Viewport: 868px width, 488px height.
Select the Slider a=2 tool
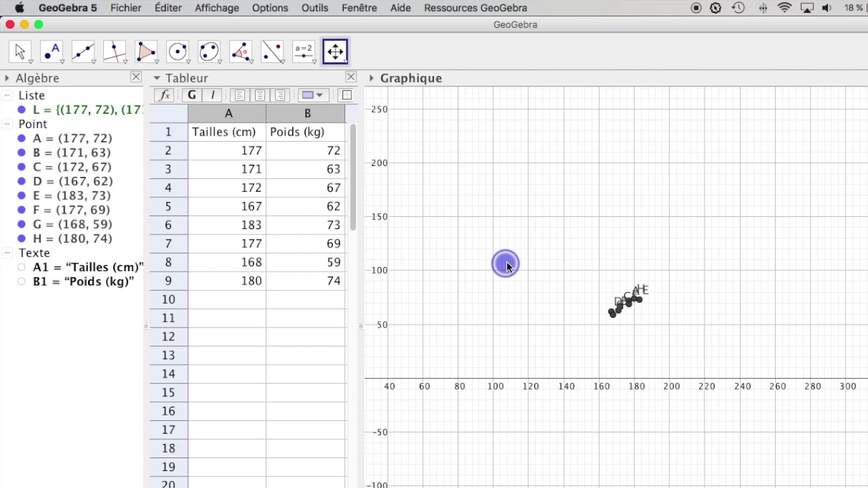pyautogui.click(x=304, y=52)
